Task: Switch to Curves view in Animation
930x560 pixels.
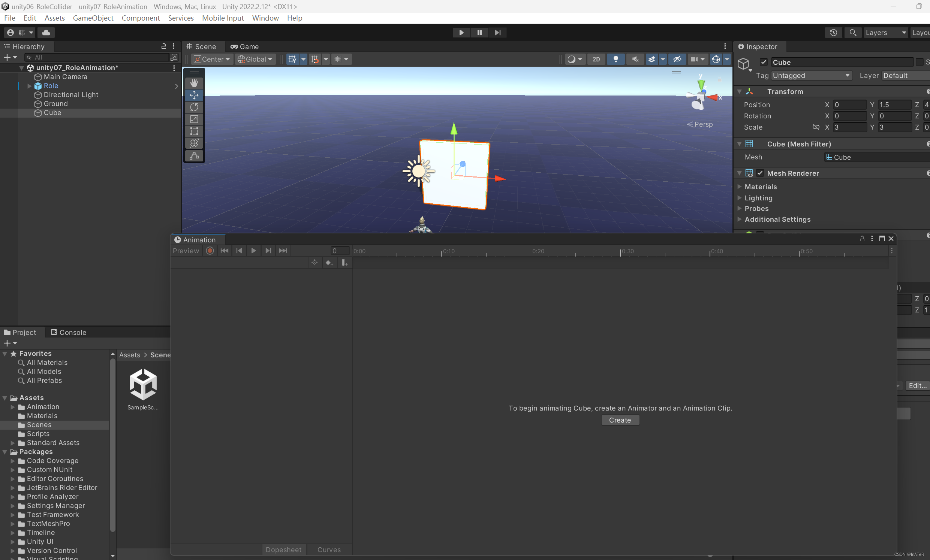Action: [x=329, y=550]
